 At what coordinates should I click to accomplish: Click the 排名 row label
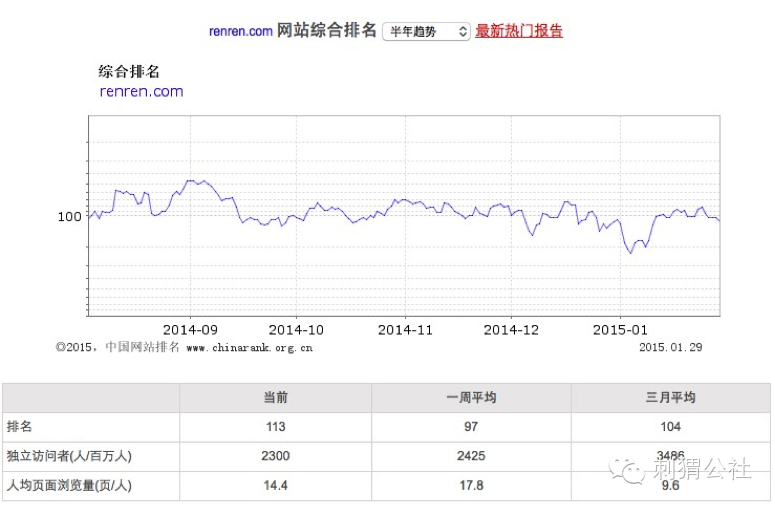19,426
